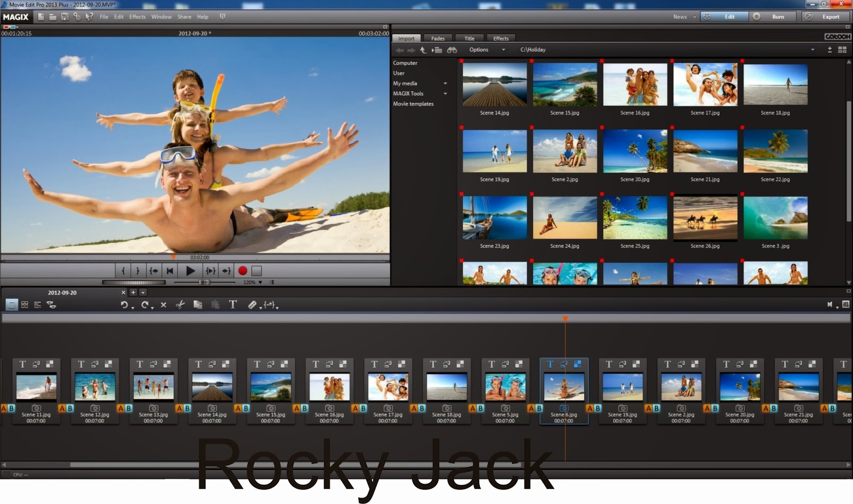Open the movie tab list dropdown

[143, 292]
